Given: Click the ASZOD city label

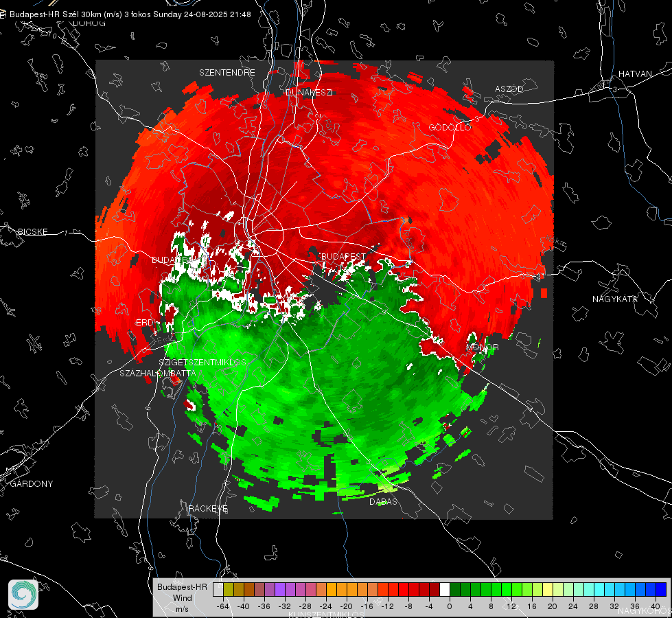Looking at the screenshot, I should click(x=509, y=89).
